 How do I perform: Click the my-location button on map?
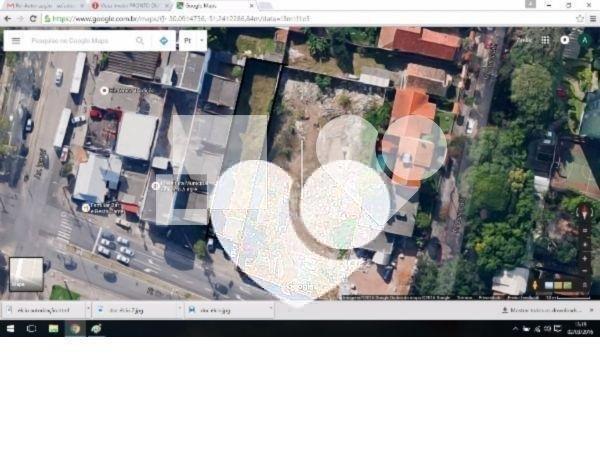tap(585, 244)
